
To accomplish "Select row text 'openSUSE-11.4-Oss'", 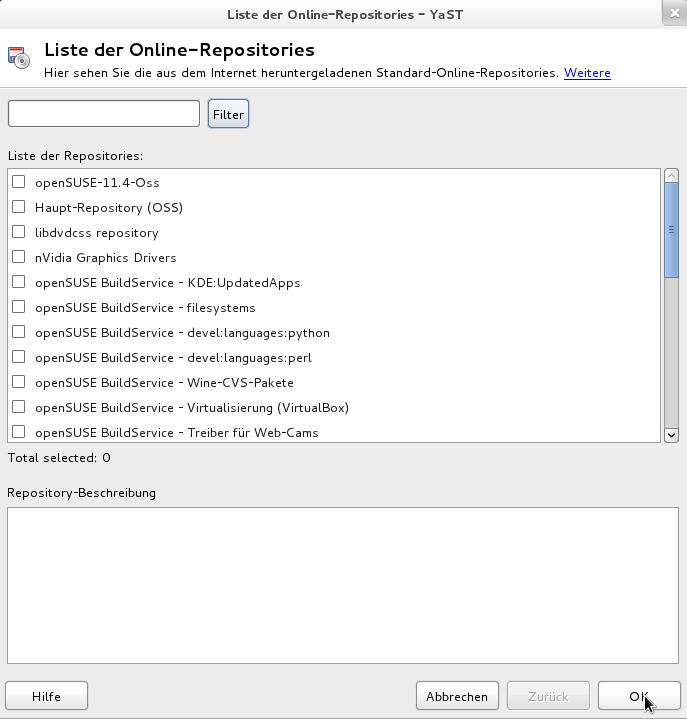I will coord(97,183).
